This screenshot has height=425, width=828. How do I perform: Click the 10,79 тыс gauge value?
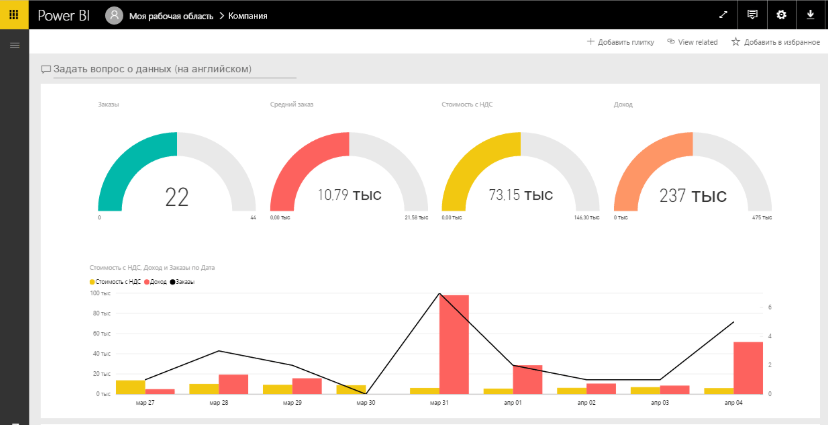click(349, 195)
